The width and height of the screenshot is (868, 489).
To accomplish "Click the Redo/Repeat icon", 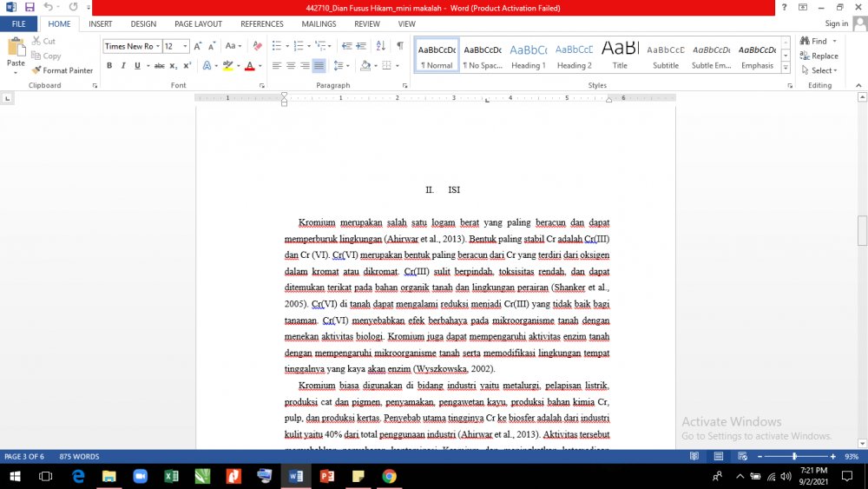I will pyautogui.click(x=73, y=7).
